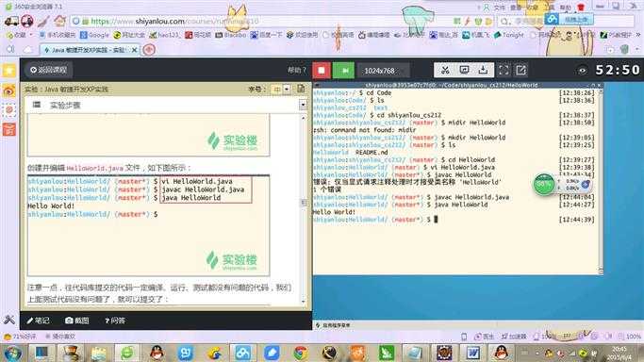This screenshot has height=362, width=644.
Task: Click the HelloWorld.java text in instructions
Action: (x=94, y=168)
